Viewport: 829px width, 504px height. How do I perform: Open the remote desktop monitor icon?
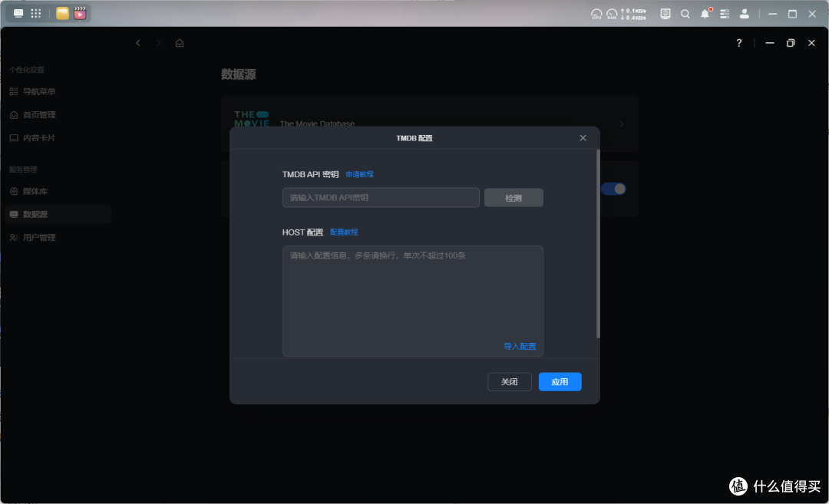(x=666, y=15)
